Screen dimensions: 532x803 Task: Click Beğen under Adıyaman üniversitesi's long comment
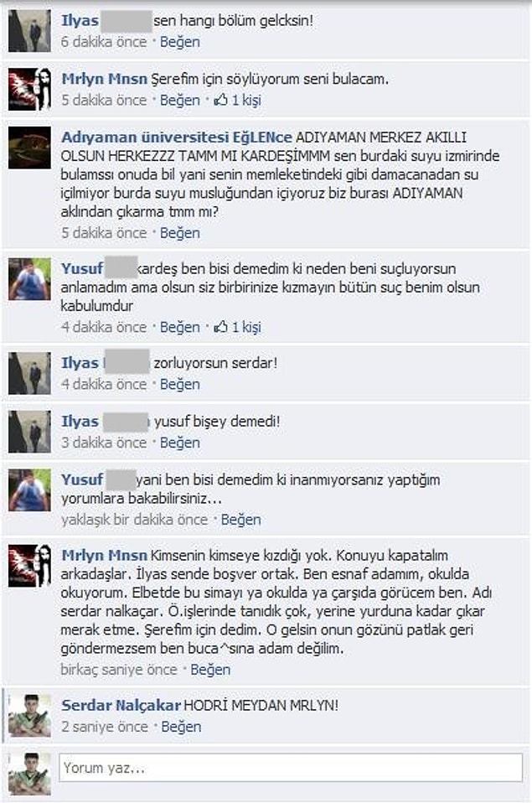180,233
